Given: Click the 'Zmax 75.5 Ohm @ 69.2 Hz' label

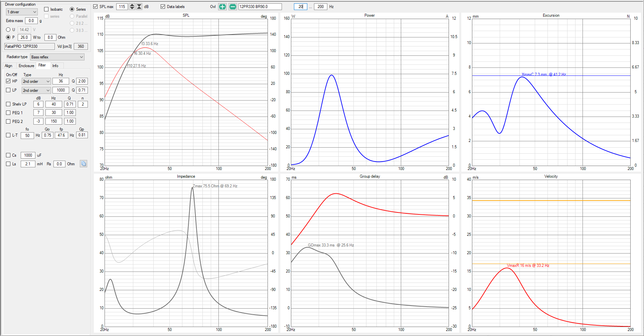Looking at the screenshot, I should pyautogui.click(x=215, y=186).
